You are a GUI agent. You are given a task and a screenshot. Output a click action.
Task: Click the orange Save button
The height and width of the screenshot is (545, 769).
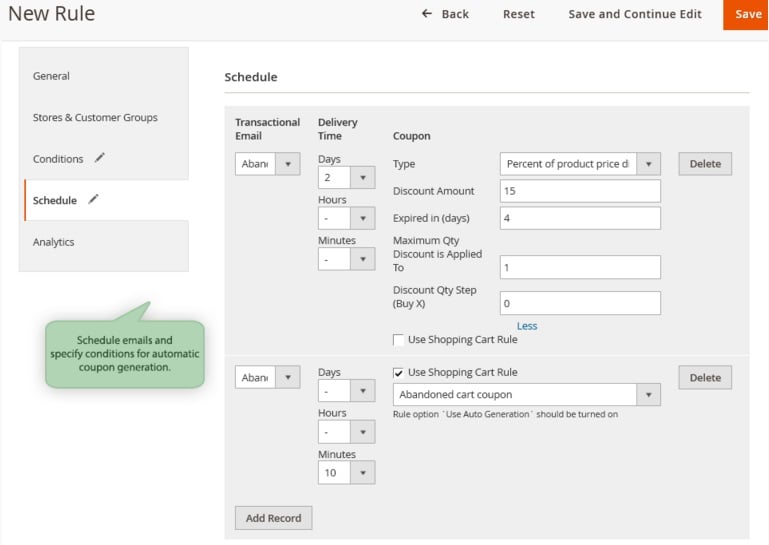(745, 14)
